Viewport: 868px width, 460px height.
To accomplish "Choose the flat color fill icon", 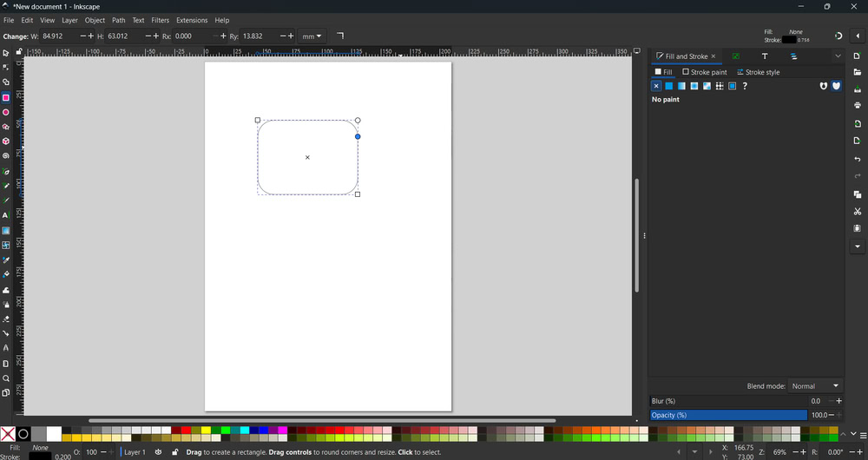I will click(669, 86).
